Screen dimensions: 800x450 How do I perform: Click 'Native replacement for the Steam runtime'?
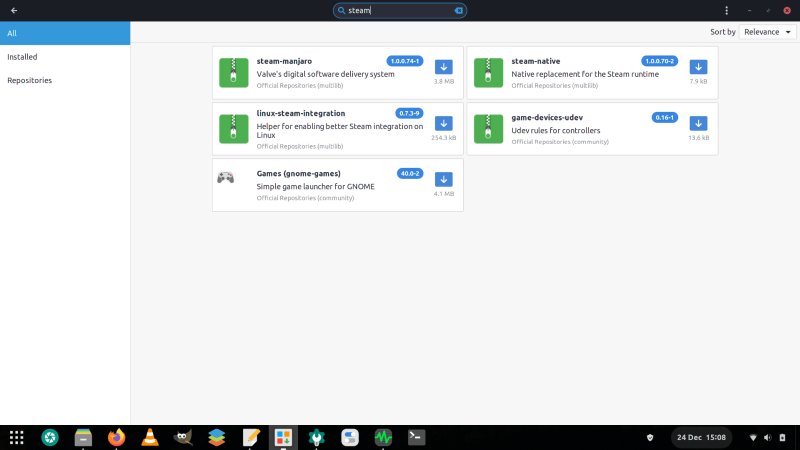click(x=585, y=74)
